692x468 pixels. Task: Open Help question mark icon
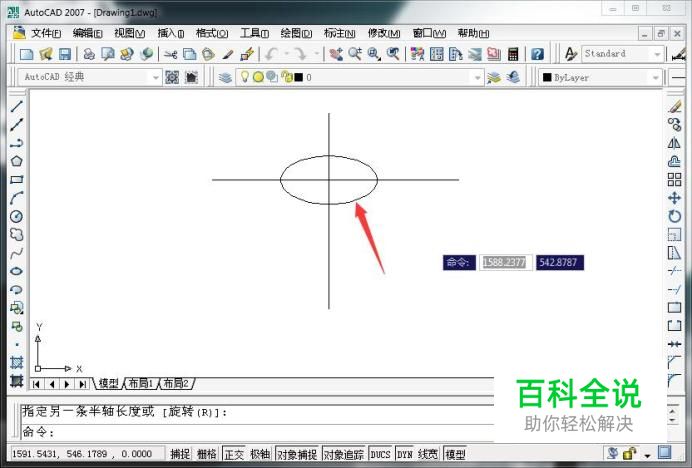pyautogui.click(x=537, y=54)
